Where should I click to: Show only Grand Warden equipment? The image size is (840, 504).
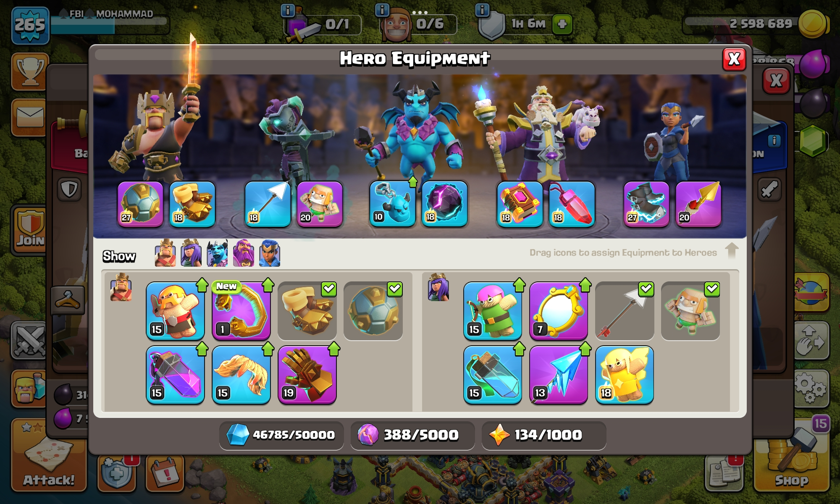click(x=243, y=253)
